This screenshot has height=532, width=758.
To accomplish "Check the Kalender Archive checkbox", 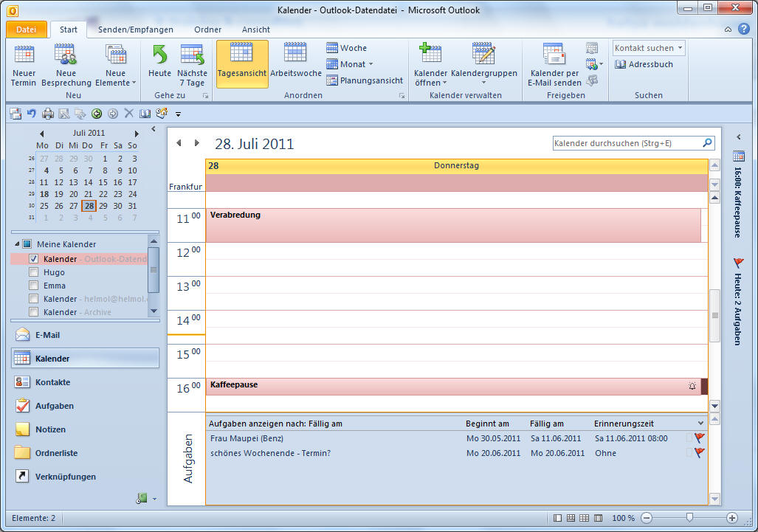I will [x=33, y=312].
